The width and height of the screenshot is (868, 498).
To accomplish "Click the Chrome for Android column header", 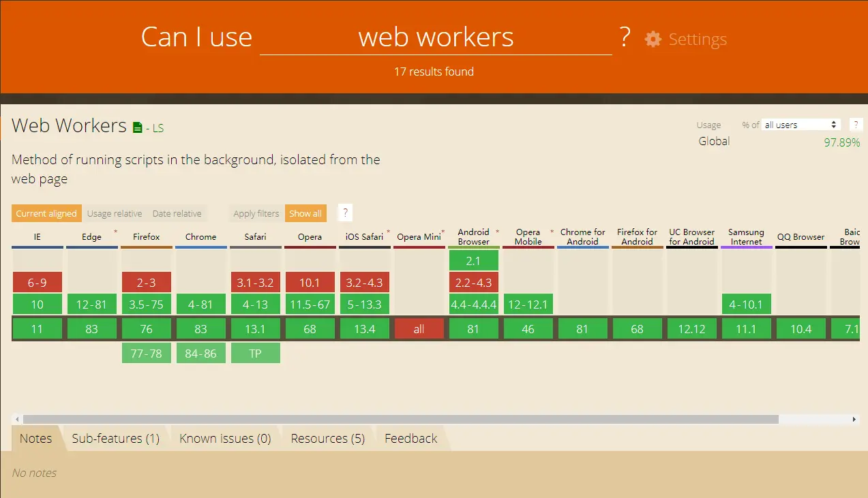I will click(x=583, y=237).
